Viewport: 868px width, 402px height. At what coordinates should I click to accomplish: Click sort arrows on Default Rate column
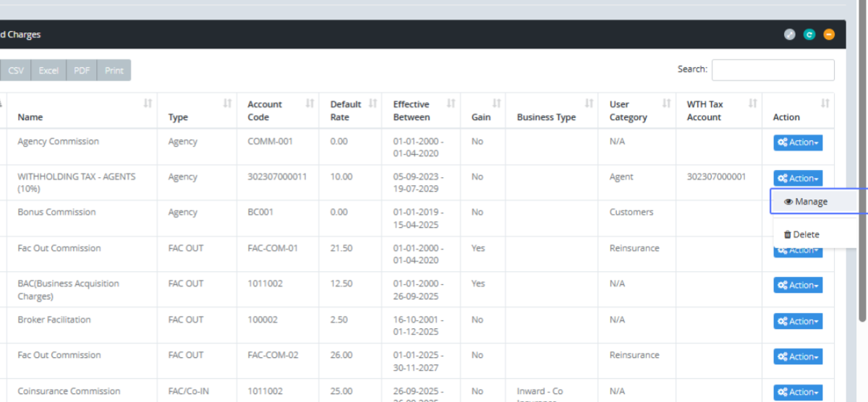(x=373, y=104)
